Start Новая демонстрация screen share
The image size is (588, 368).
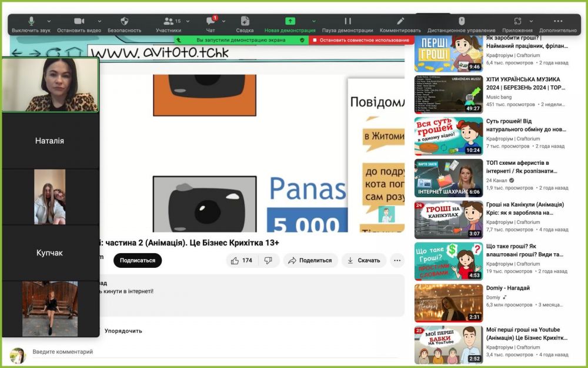pyautogui.click(x=290, y=21)
